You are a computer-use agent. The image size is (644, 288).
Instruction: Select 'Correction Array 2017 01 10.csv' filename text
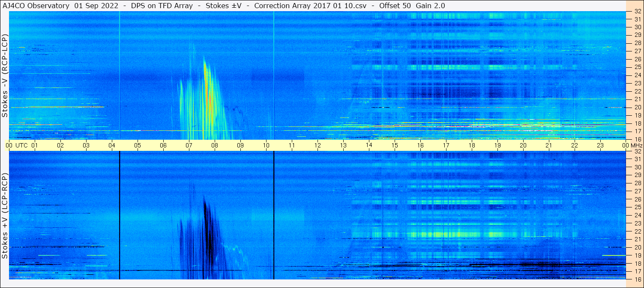pos(310,6)
